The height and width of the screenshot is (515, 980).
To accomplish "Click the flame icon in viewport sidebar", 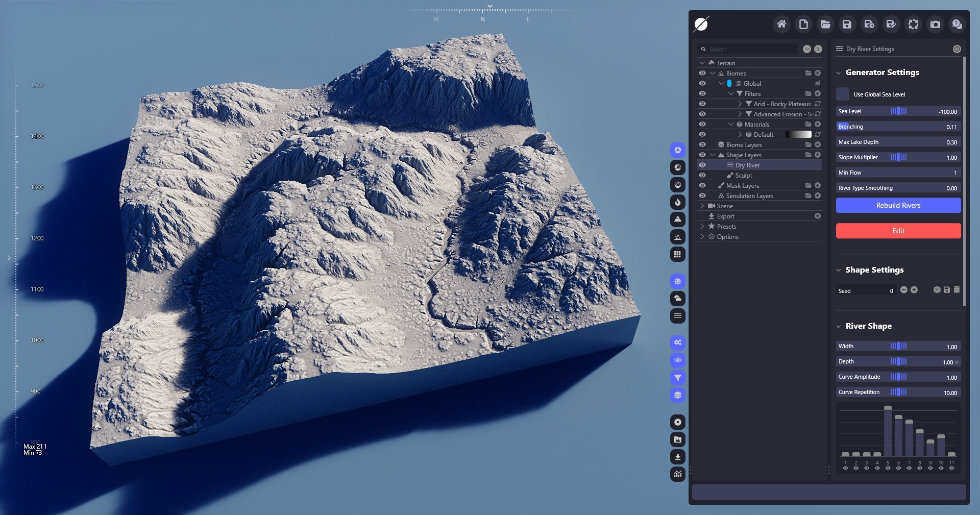I will tap(678, 202).
